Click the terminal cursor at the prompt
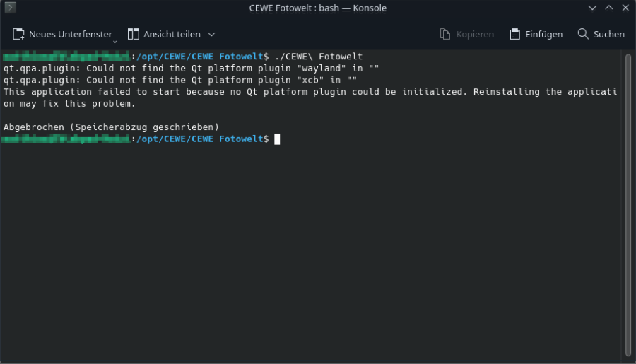The width and height of the screenshot is (636, 364). click(277, 139)
